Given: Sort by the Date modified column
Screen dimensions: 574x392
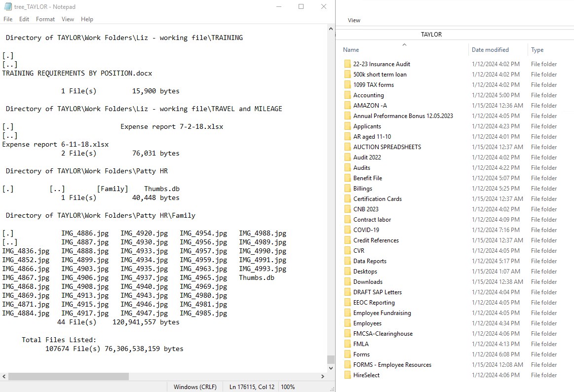Looking at the screenshot, I should [x=490, y=50].
